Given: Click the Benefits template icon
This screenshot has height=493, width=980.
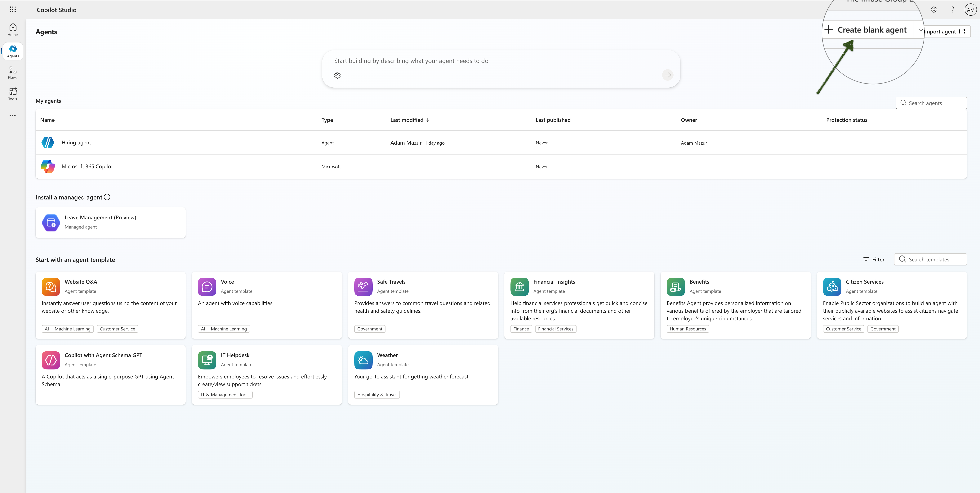Looking at the screenshot, I should 676,287.
